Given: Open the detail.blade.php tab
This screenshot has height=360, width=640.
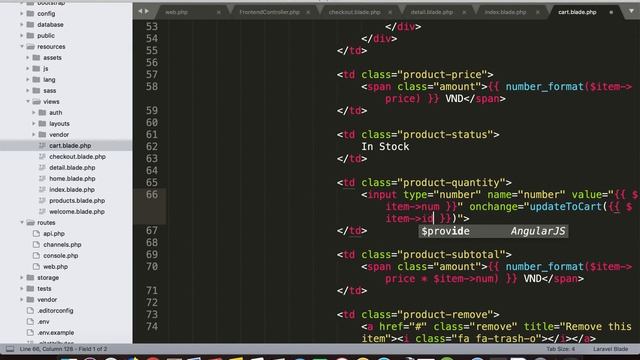Looking at the screenshot, I should coord(431,12).
